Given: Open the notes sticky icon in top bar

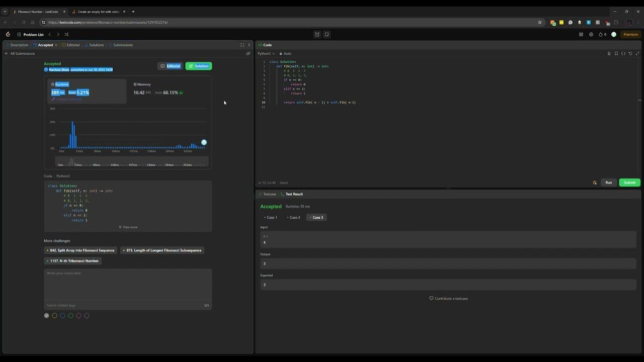Looking at the screenshot, I should 327,35.
